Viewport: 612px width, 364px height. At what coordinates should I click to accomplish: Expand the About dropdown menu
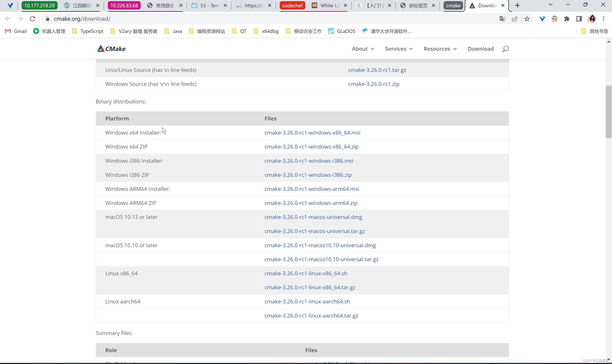coord(363,49)
